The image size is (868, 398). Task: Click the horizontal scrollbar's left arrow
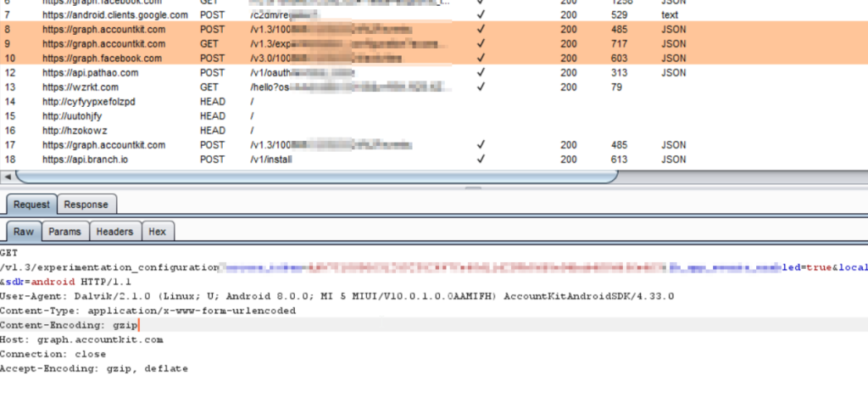pyautogui.click(x=8, y=177)
